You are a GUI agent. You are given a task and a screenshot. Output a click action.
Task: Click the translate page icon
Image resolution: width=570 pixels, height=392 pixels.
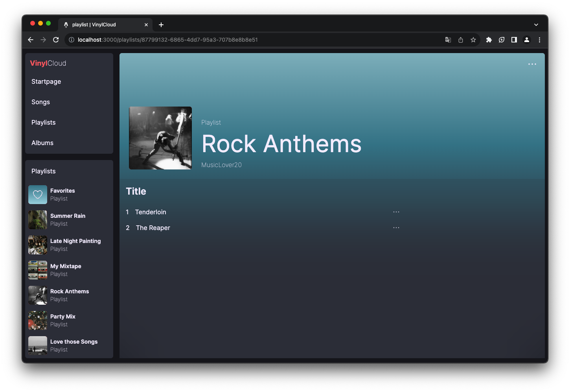click(x=448, y=40)
